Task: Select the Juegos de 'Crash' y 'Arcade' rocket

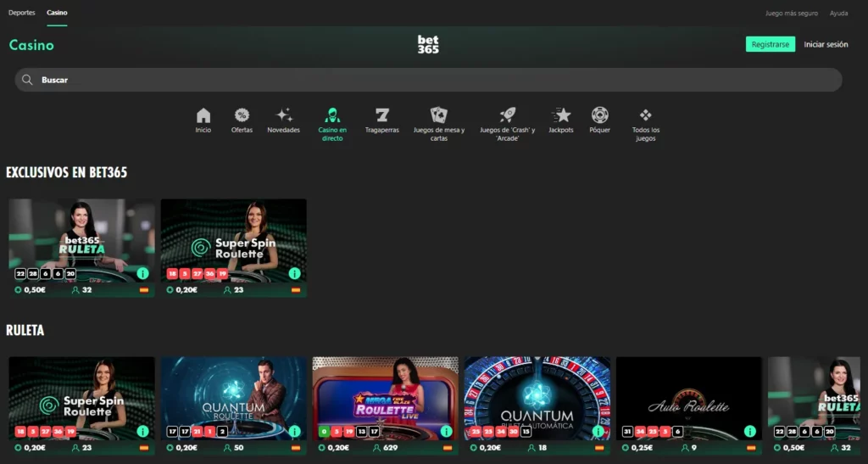Action: click(508, 115)
